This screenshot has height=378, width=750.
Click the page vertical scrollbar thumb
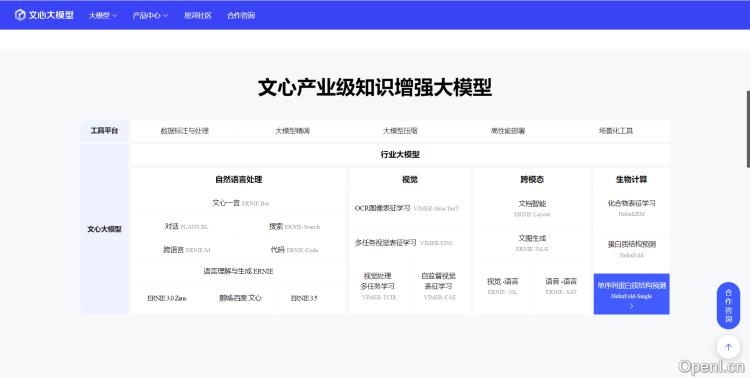(x=748, y=129)
